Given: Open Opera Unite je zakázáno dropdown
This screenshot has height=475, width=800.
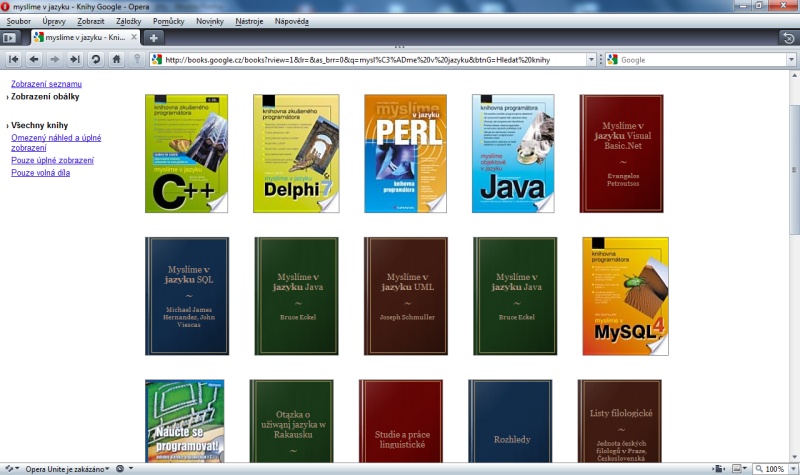Looking at the screenshot, I should point(67,469).
